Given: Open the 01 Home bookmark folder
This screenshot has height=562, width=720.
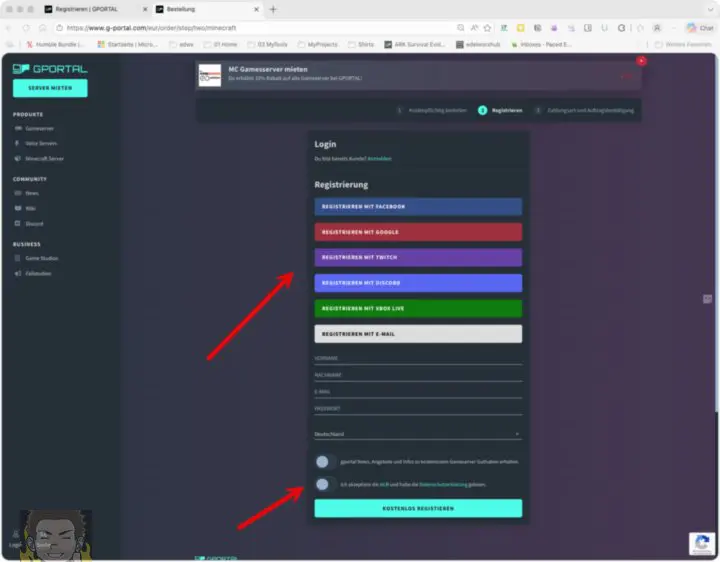Looking at the screenshot, I should pos(221,45).
